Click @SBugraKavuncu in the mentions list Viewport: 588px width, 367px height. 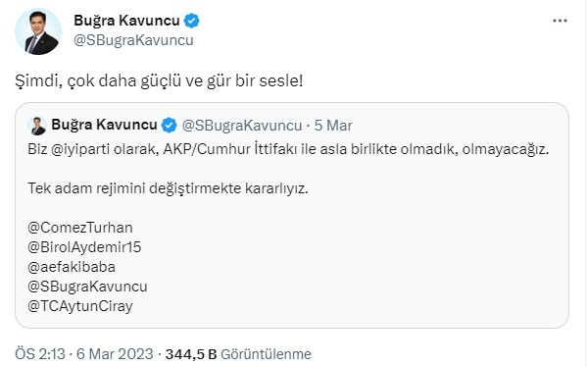point(88,287)
